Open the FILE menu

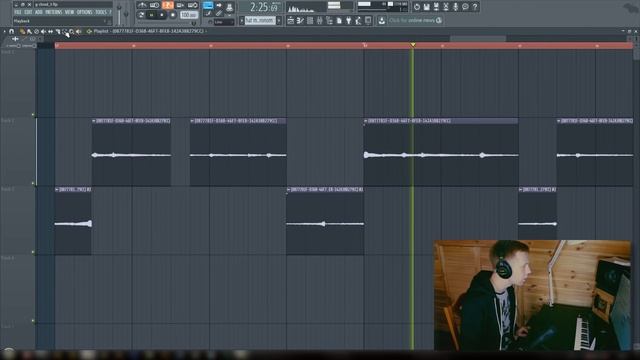[18, 12]
